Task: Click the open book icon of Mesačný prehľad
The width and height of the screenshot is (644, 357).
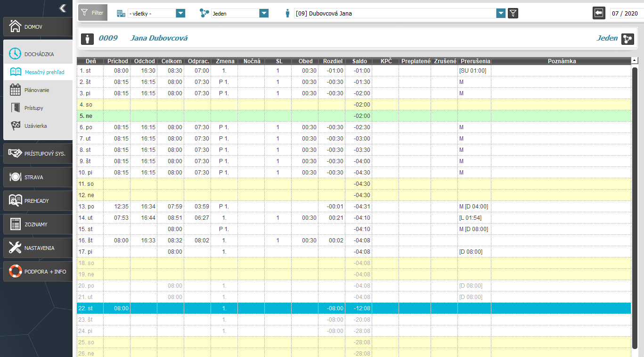Action: (16, 72)
